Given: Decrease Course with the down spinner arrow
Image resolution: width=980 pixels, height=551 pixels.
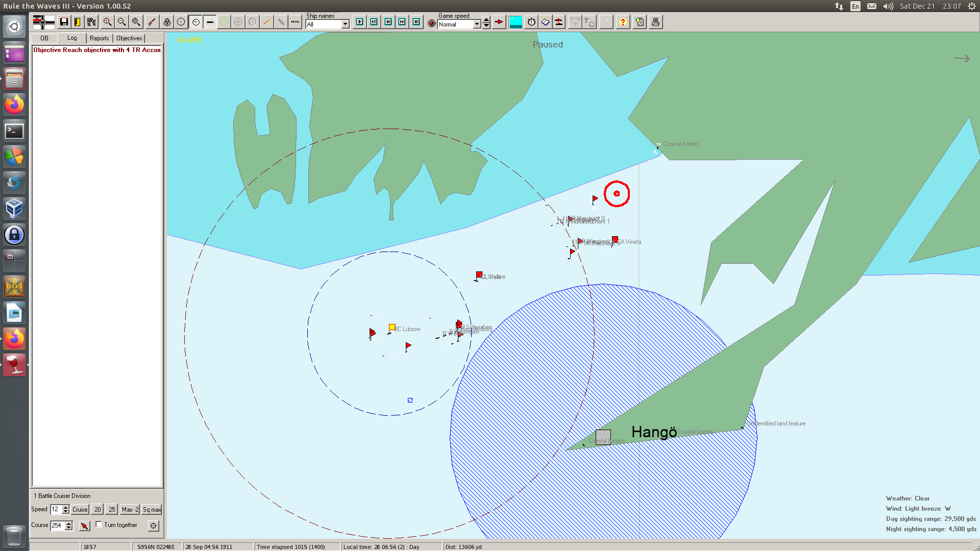Looking at the screenshot, I should 69,528.
